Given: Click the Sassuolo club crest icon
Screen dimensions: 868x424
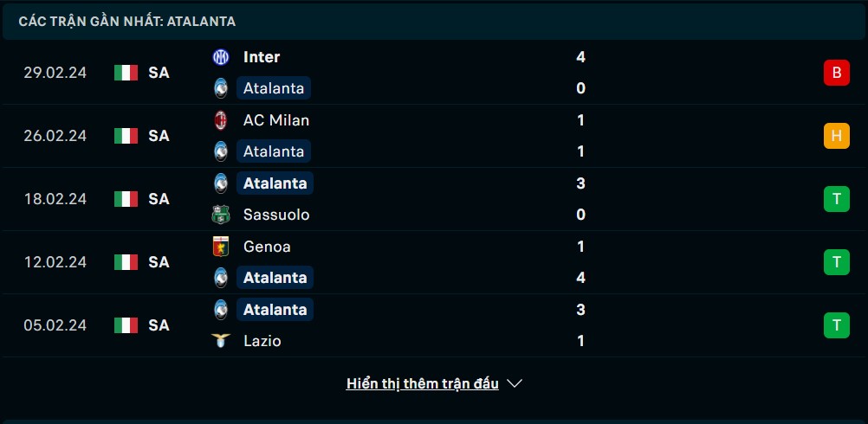Looking at the screenshot, I should [221, 215].
